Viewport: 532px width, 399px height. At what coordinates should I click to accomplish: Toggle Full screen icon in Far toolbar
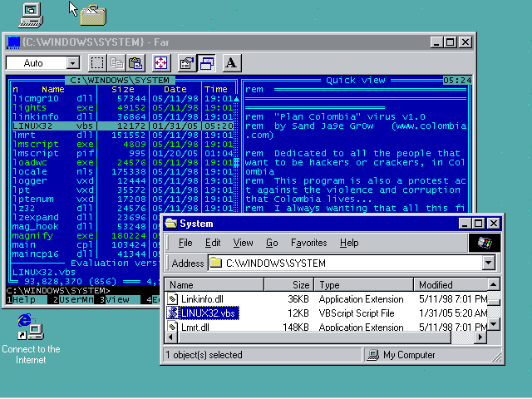coord(160,63)
